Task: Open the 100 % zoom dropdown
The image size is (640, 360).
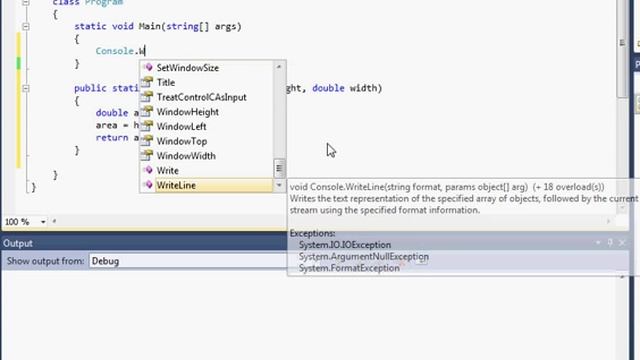Action: (x=43, y=222)
